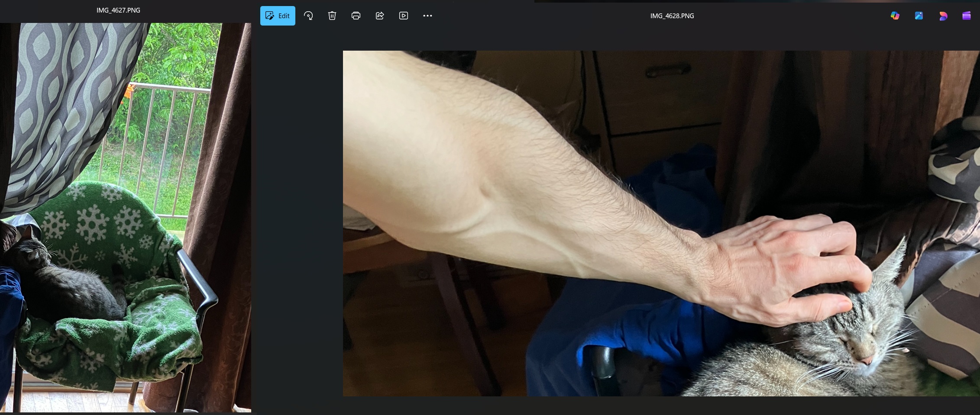The image size is (980, 415).
Task: Share the photo using the share icon
Action: point(380,16)
